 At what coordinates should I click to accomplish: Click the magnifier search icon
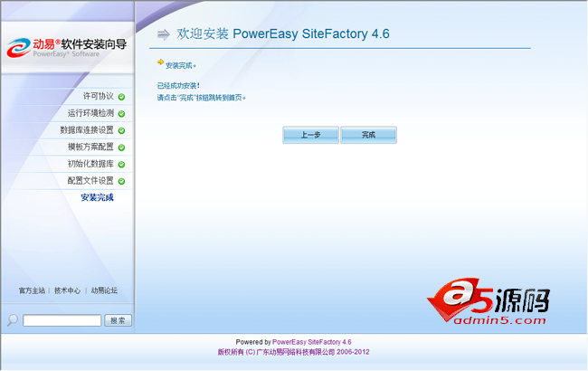coord(13,320)
